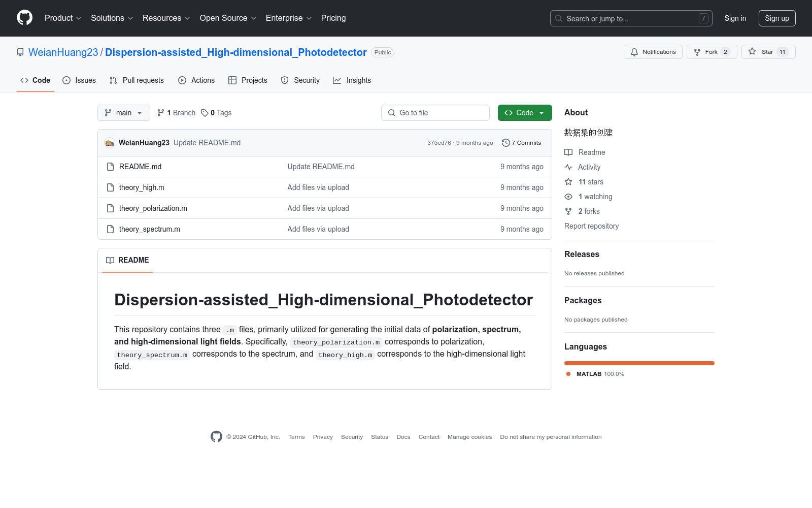Expand the Product menu
The width and height of the screenshot is (812, 508).
coord(63,18)
